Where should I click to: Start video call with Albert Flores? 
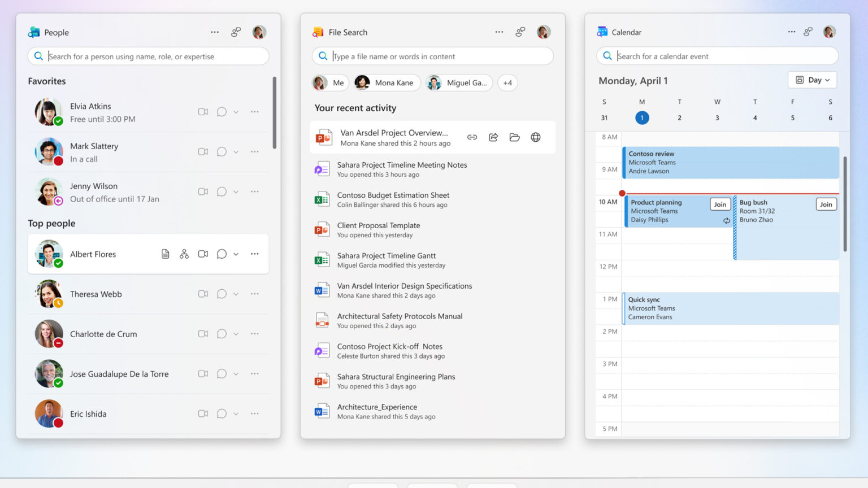pyautogui.click(x=203, y=254)
